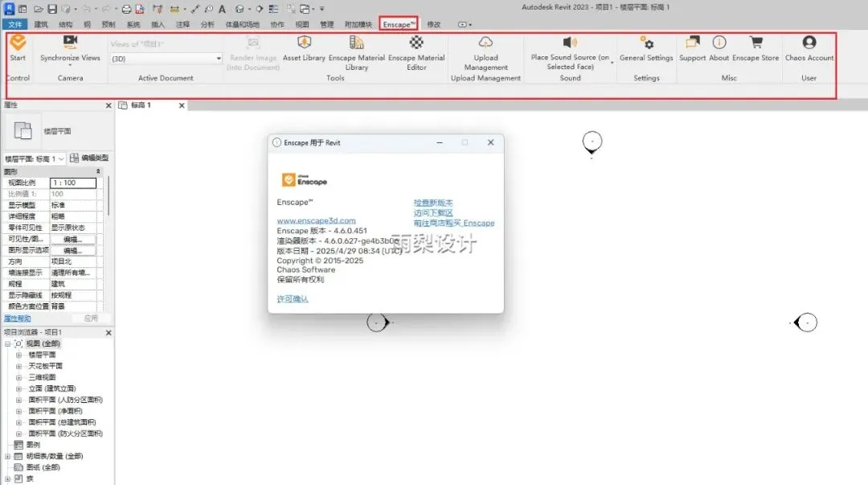Click the Text 'A' tool in quick access toolbar
The image size is (868, 485).
coord(222,9)
